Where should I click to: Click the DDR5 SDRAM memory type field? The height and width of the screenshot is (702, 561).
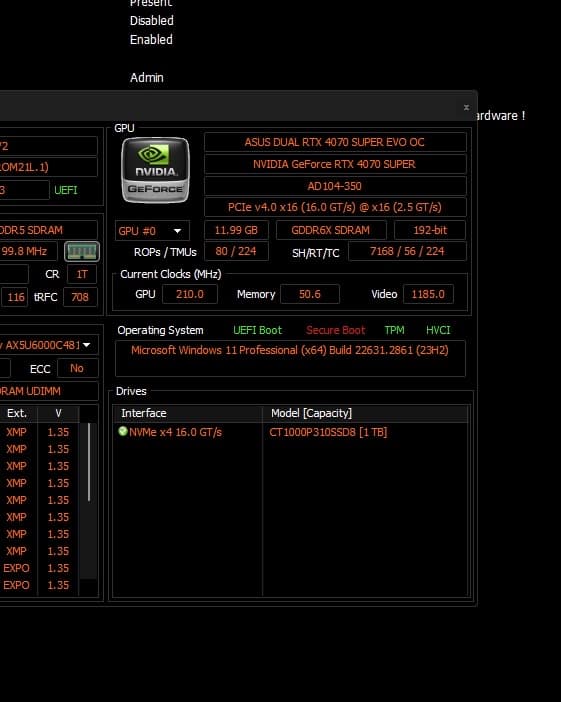[x=48, y=230]
